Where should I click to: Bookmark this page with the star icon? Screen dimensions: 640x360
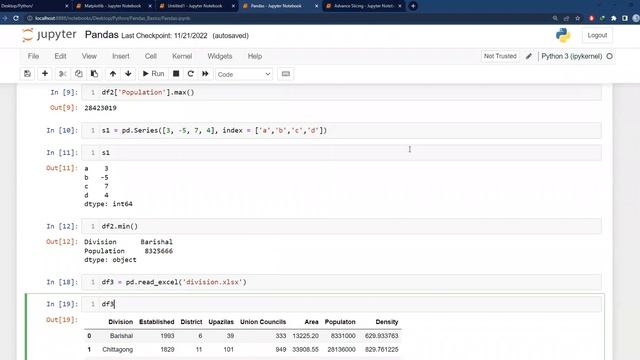(578, 18)
